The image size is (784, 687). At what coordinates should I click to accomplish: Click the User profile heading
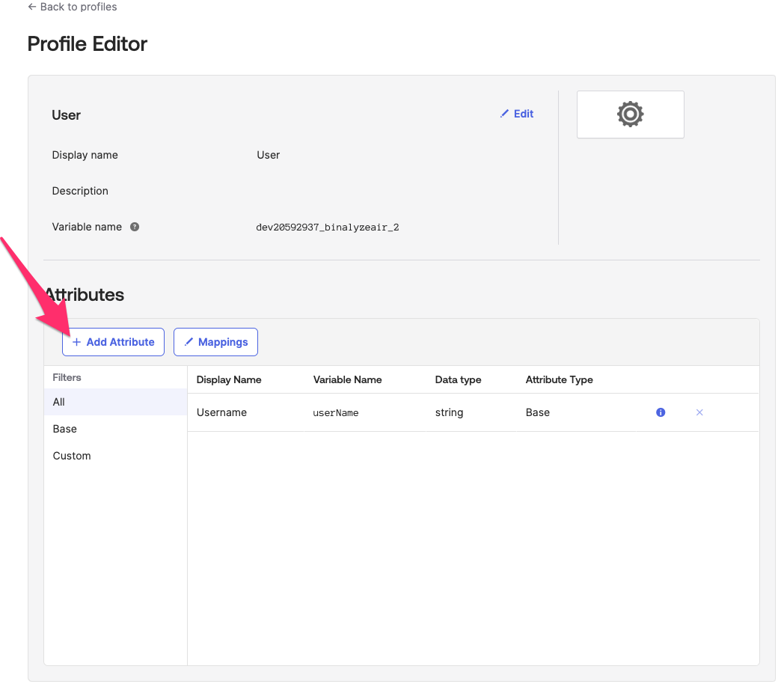[66, 115]
